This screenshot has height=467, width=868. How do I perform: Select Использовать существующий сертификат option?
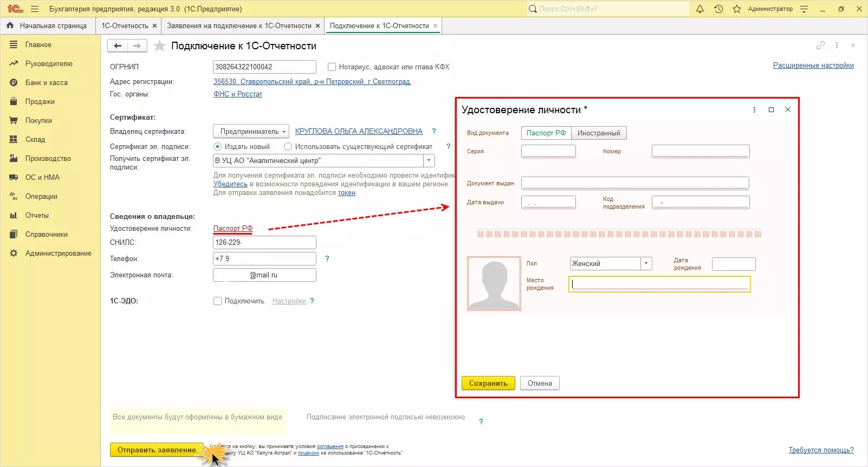(288, 147)
